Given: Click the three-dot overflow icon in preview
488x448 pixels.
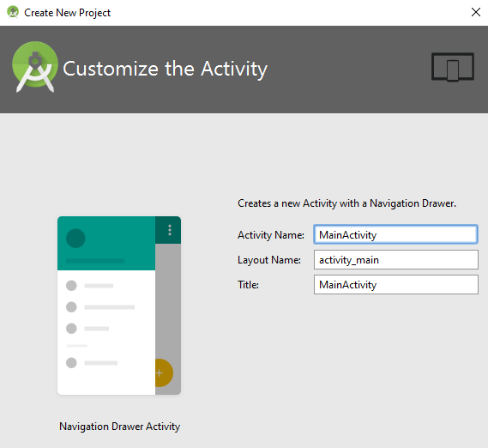Looking at the screenshot, I should pyautogui.click(x=170, y=230).
